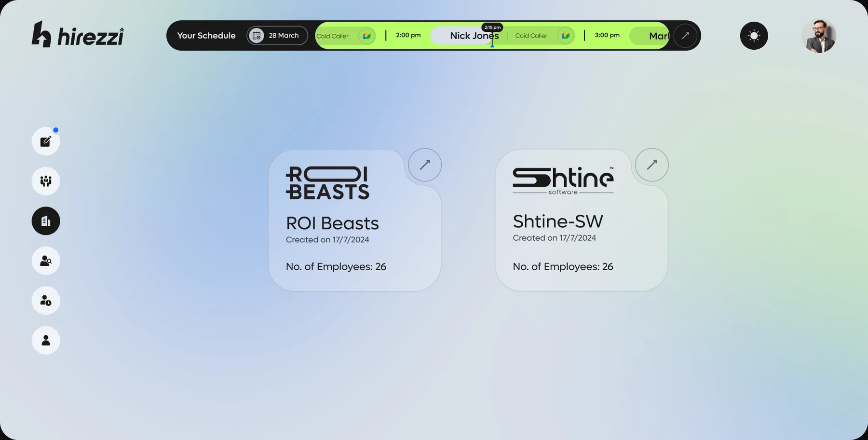
Task: Click the first Cold Caller Google Meet icon
Action: click(367, 36)
